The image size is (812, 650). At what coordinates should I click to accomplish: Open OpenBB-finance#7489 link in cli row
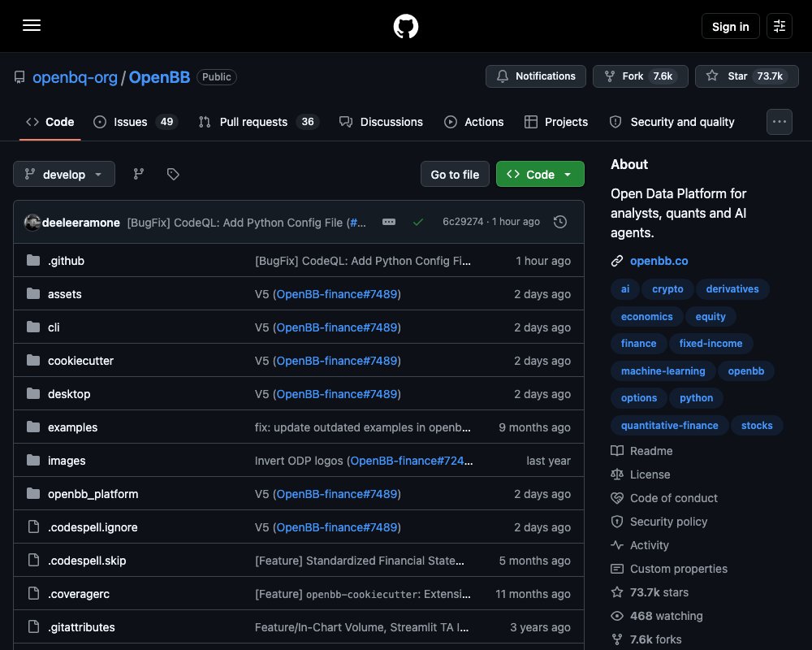pos(337,327)
